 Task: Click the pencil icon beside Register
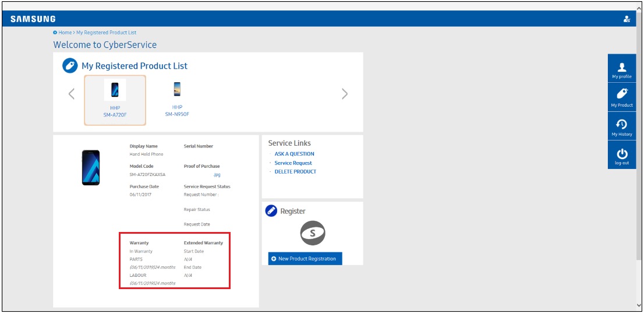(271, 211)
